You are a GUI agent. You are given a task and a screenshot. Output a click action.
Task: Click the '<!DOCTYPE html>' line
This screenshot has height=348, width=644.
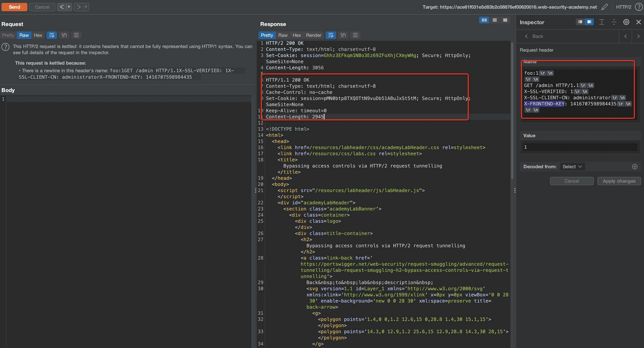tap(287, 129)
